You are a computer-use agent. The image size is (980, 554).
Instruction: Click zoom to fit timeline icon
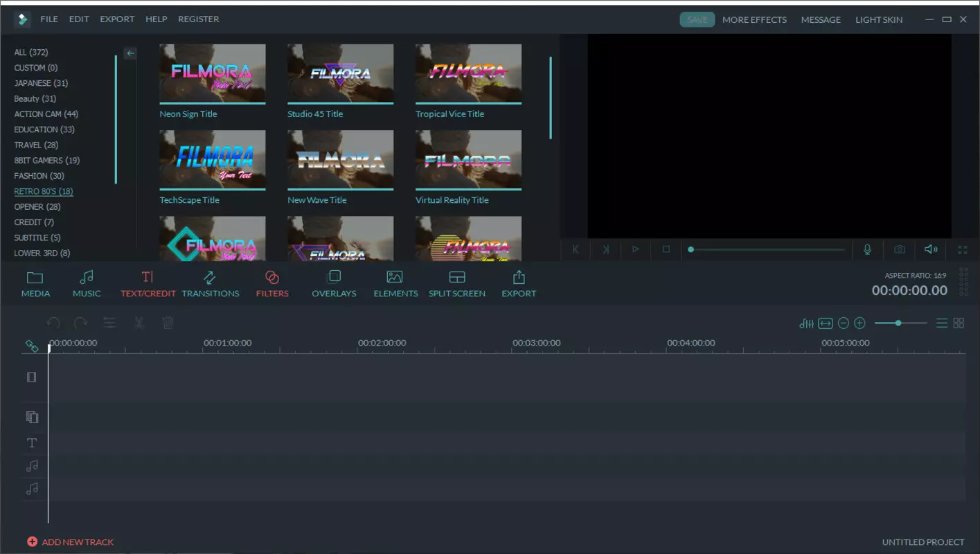(x=825, y=323)
